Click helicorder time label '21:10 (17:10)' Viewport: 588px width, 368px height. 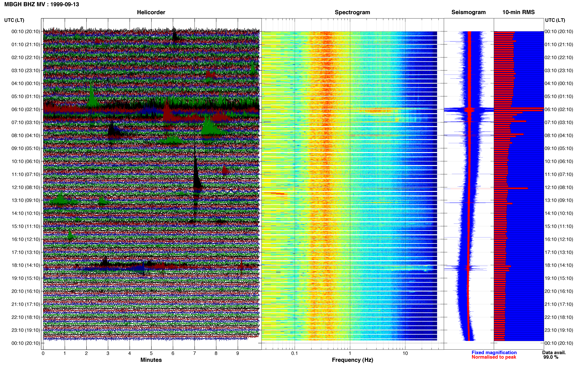[x=26, y=304]
